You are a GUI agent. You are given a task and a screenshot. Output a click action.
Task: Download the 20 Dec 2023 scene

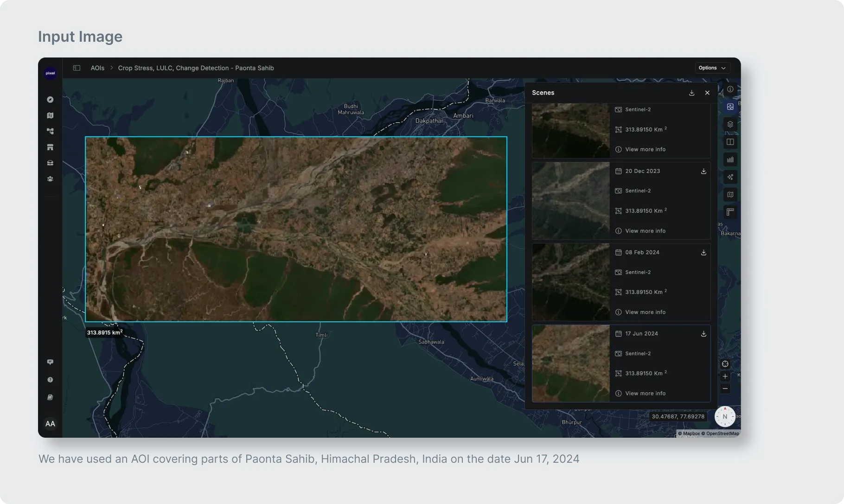pos(703,171)
